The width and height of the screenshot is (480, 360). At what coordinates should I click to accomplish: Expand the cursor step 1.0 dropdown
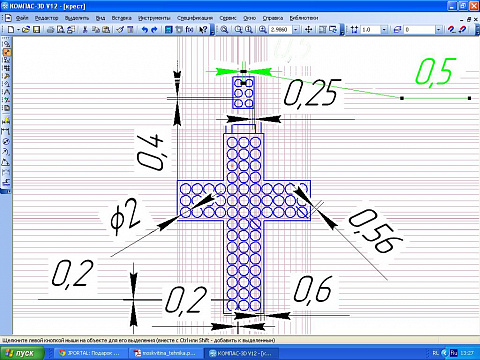click(x=384, y=30)
